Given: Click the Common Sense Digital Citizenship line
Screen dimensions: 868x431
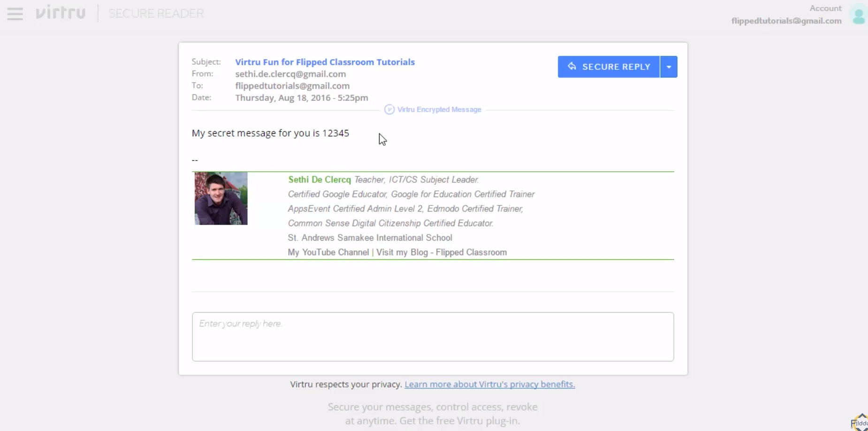Looking at the screenshot, I should tap(390, 223).
